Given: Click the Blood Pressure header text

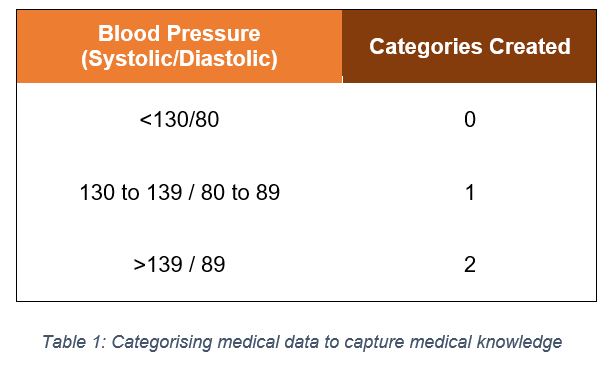Looking at the screenshot, I should (x=179, y=34).
